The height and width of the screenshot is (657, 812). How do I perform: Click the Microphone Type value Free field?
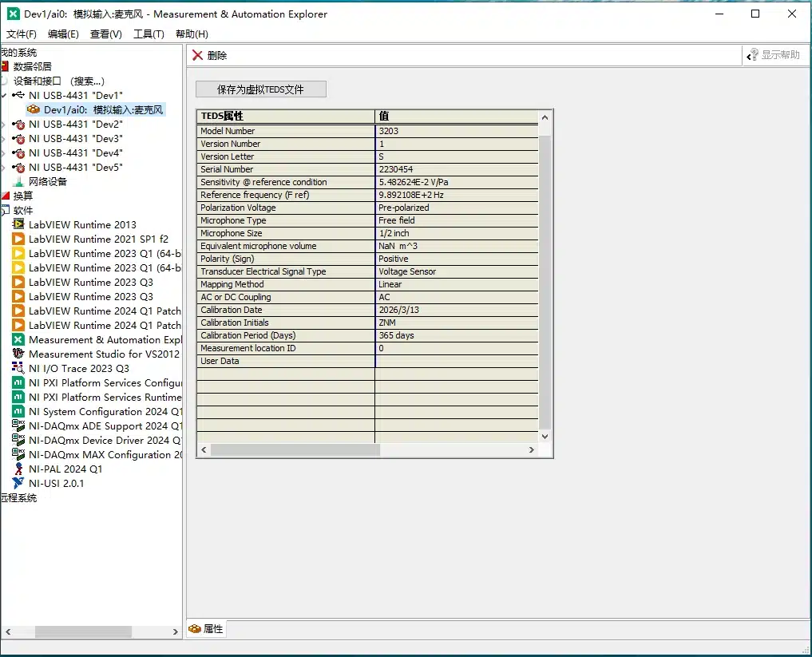[x=397, y=220]
